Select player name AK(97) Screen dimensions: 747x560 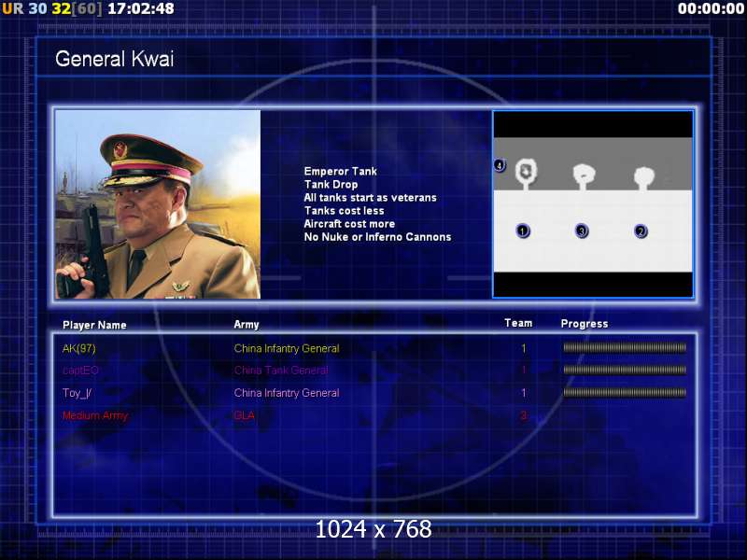coord(79,348)
